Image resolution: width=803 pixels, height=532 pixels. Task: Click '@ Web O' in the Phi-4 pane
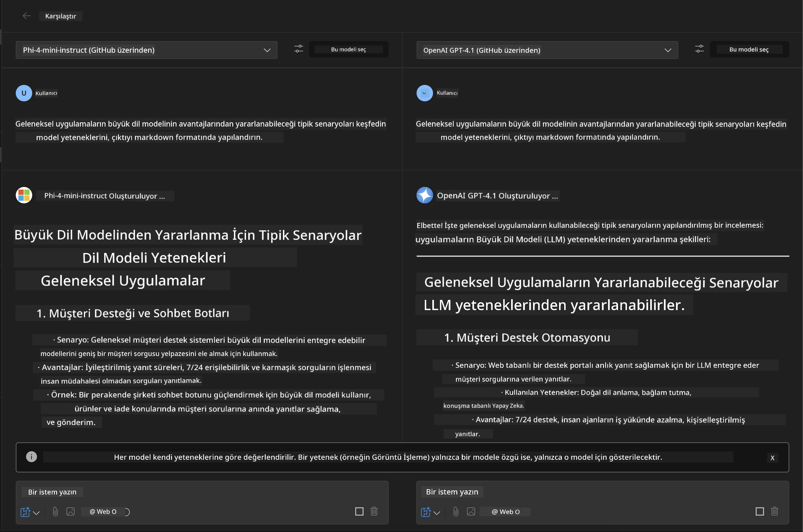103,512
